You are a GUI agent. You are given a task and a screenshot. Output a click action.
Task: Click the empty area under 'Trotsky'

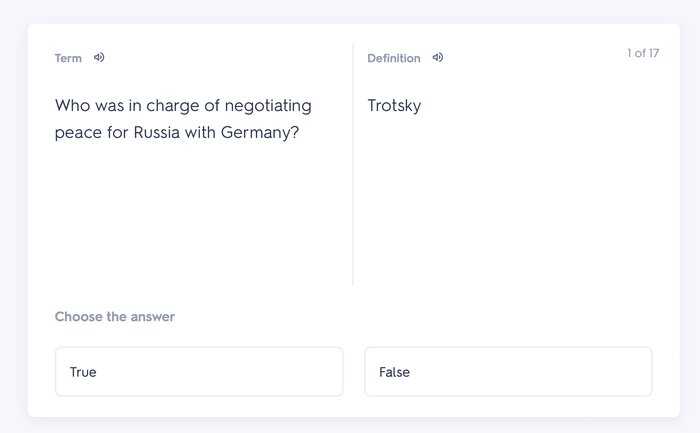click(509, 201)
